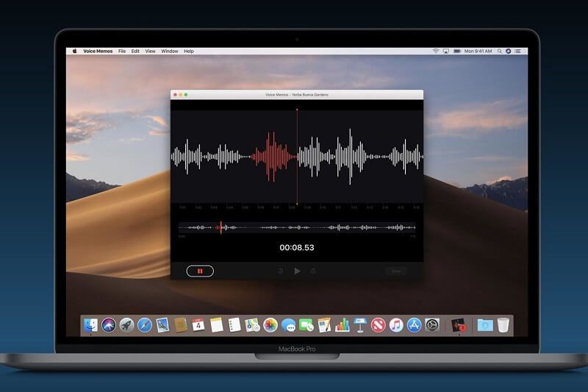Open Keynote podium icon in Dock
588x392 pixels.
360,325
